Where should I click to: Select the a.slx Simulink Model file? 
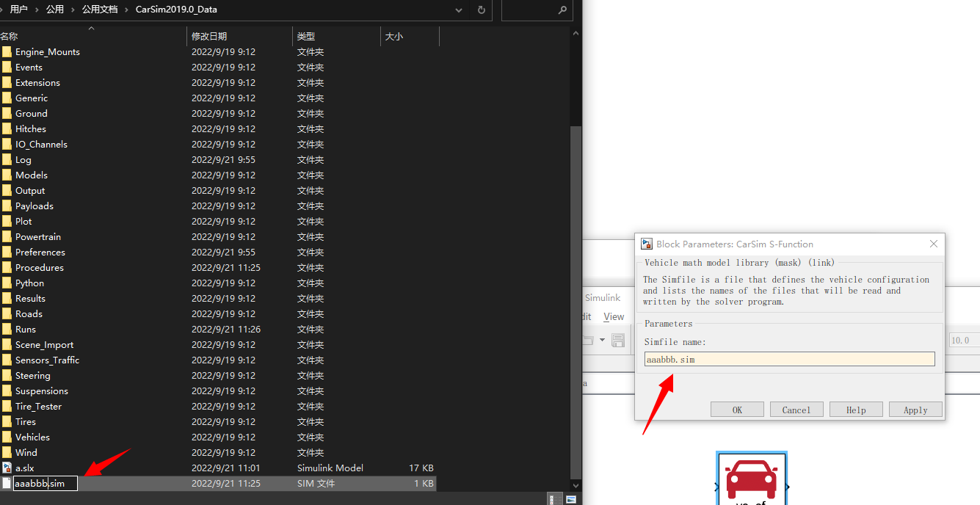[24, 468]
